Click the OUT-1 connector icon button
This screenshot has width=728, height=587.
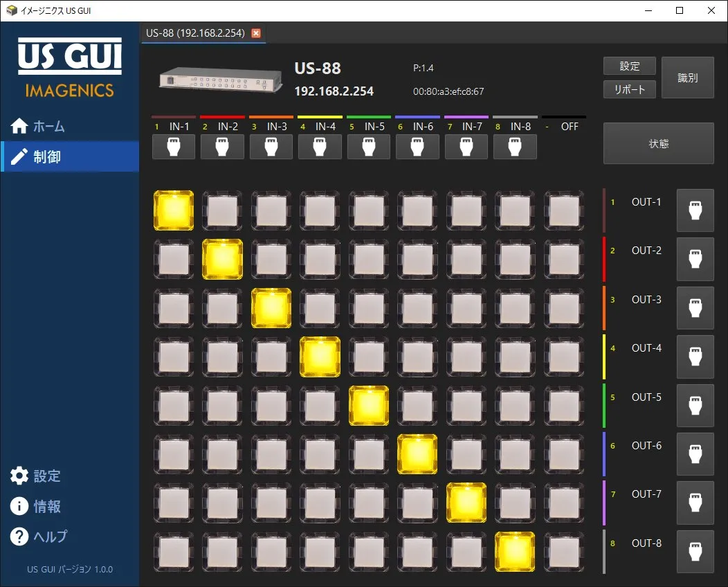pos(695,210)
